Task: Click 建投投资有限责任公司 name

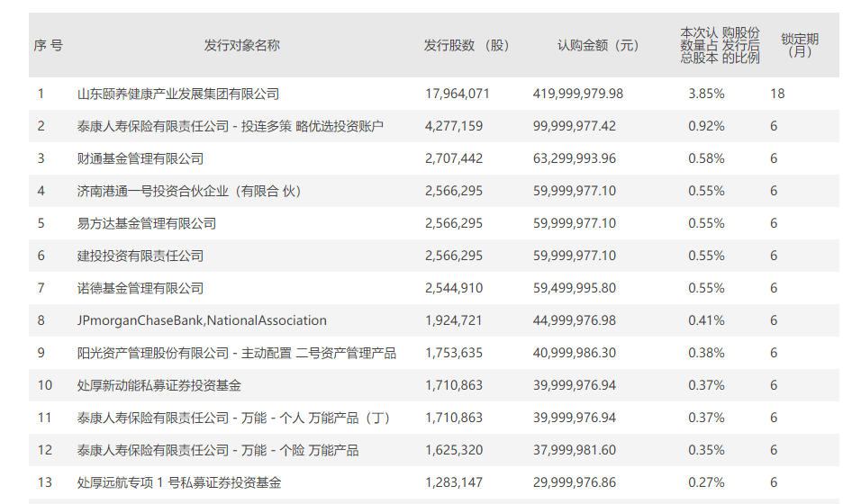Action: tap(140, 256)
